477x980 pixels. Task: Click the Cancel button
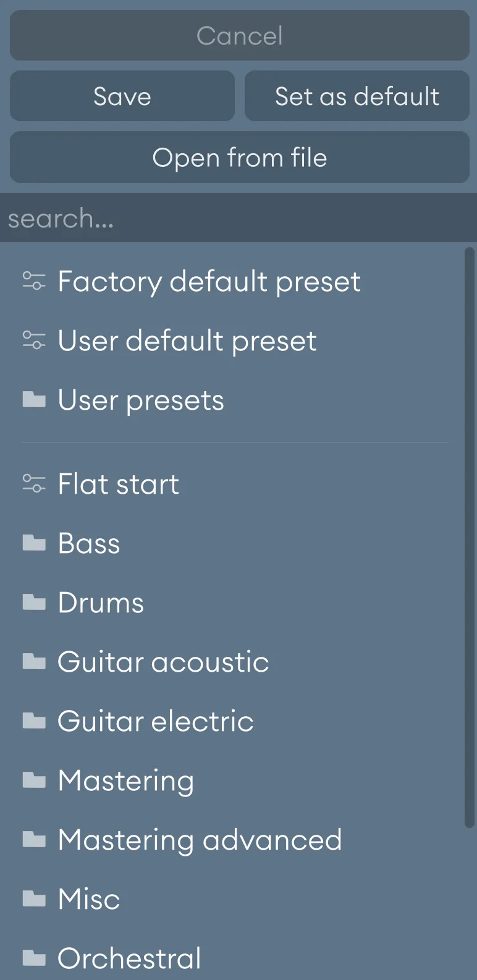238,35
